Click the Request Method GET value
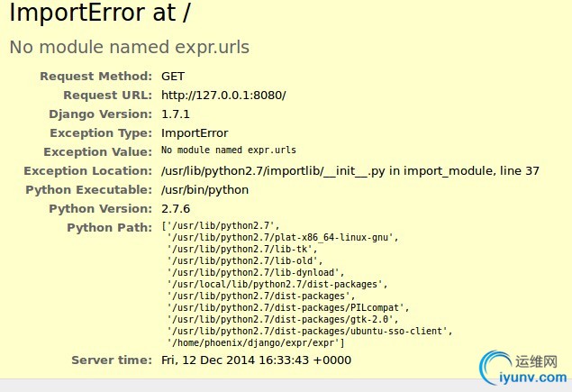 173,77
